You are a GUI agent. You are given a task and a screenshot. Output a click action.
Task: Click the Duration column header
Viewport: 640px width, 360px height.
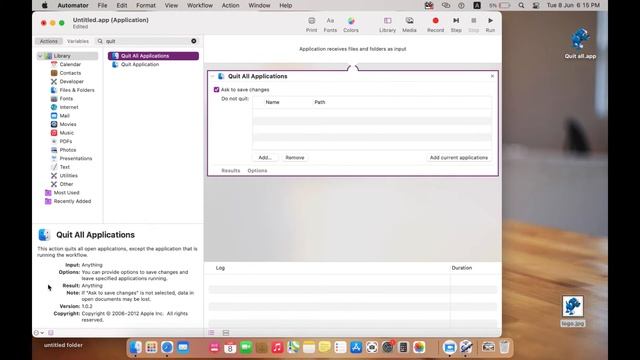tap(462, 268)
